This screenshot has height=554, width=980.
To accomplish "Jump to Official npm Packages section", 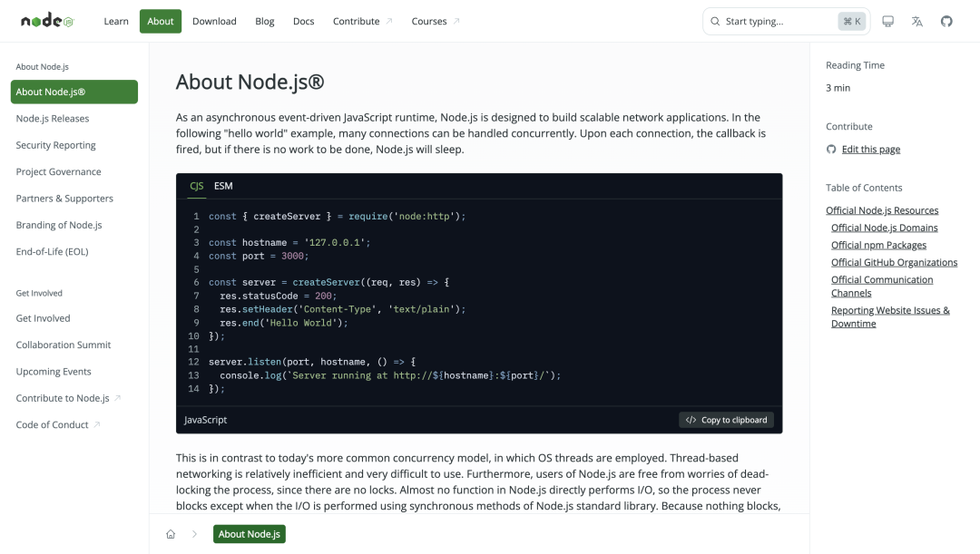I will point(878,246).
